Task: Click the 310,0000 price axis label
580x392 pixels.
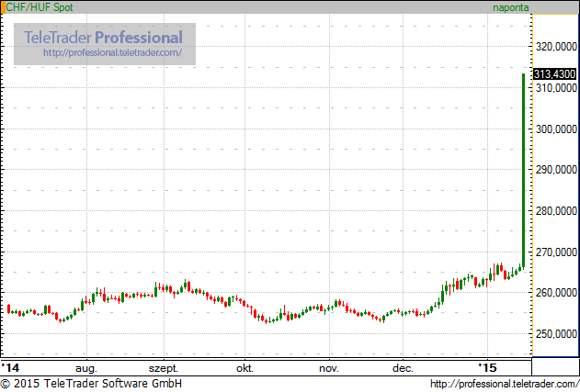Action: click(x=556, y=88)
